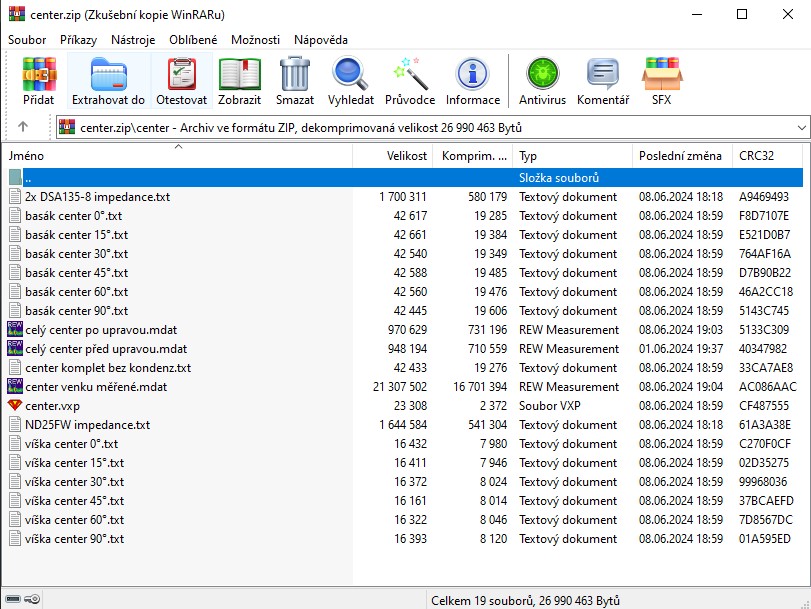Open the Nápověda menu
This screenshot has height=609, width=811.
click(321, 40)
